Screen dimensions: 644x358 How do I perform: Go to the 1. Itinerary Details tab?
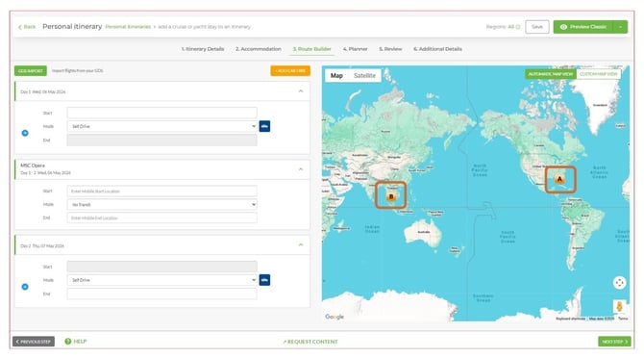tap(203, 49)
